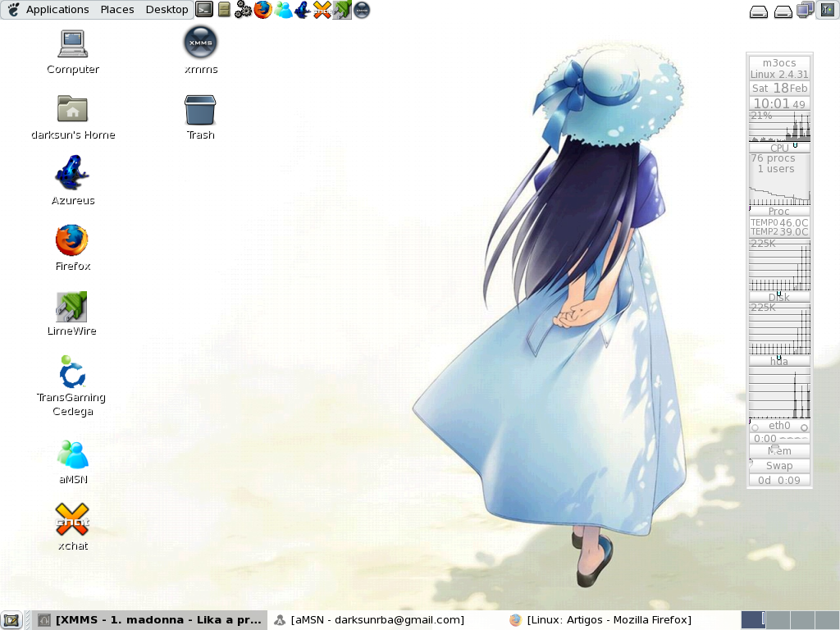This screenshot has width=840, height=630.
Task: Click the Proc label in GKrellM
Action: click(x=779, y=212)
